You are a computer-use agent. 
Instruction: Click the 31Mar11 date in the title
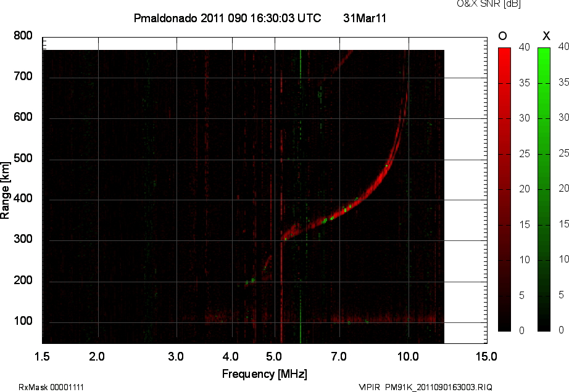[365, 18]
